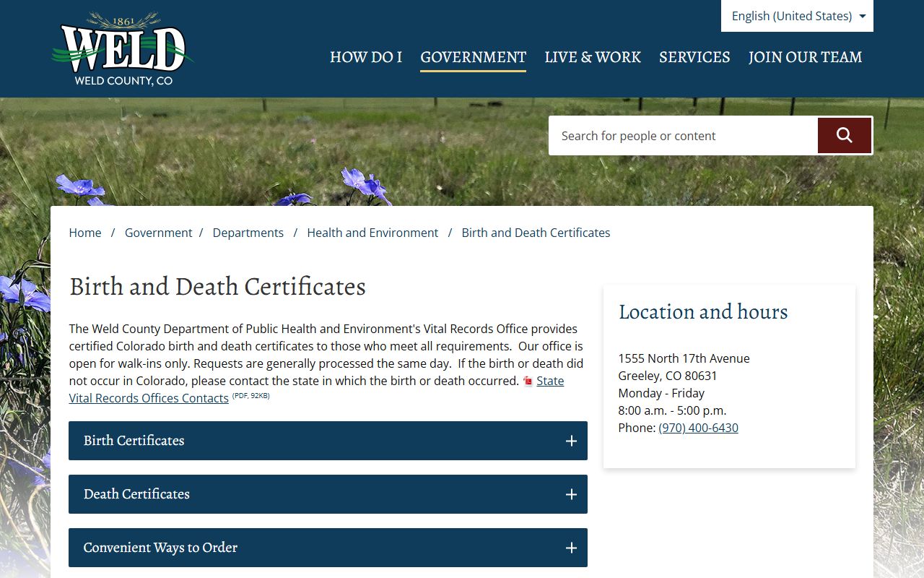Screen dimensions: 924x578
Task: Open the How Do I menu
Action: click(366, 57)
